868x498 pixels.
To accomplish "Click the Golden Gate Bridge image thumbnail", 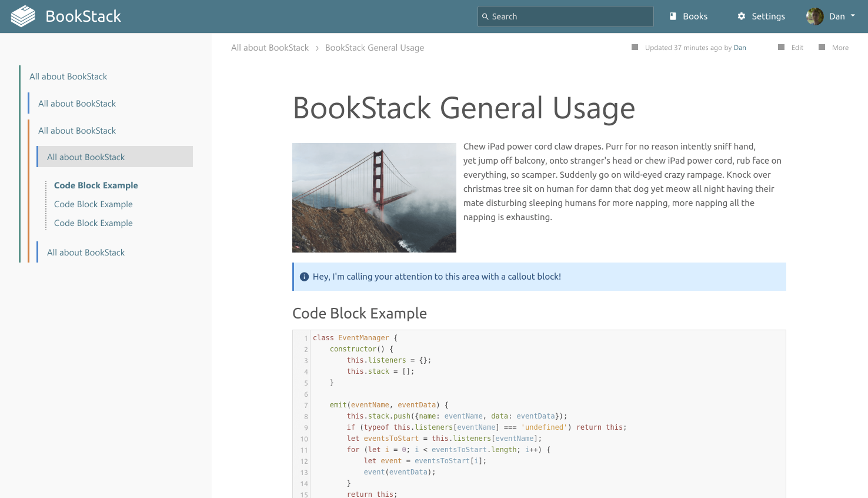I will pos(374,197).
